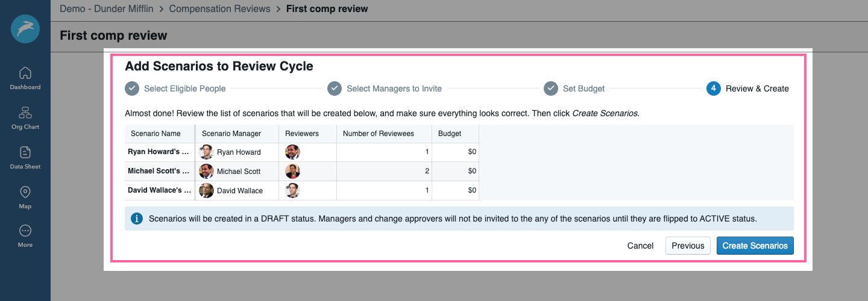Open the Org Chart icon
This screenshot has width=868, height=301.
pos(25,118)
